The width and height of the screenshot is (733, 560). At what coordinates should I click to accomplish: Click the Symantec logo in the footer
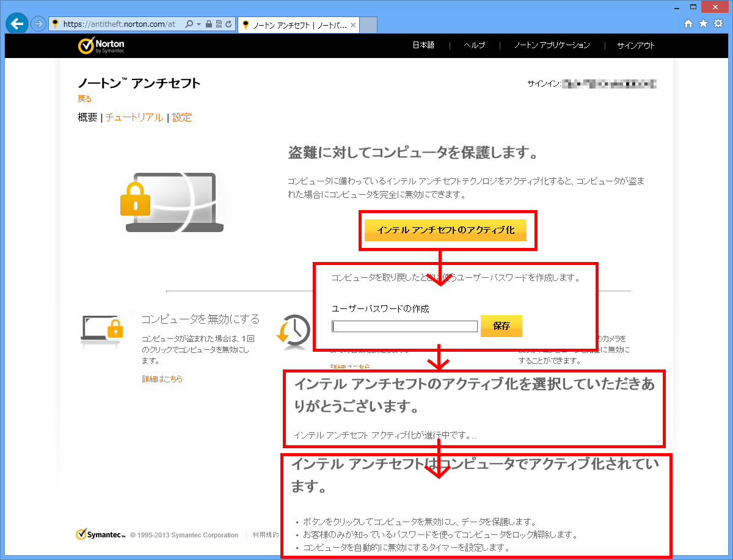(x=101, y=534)
